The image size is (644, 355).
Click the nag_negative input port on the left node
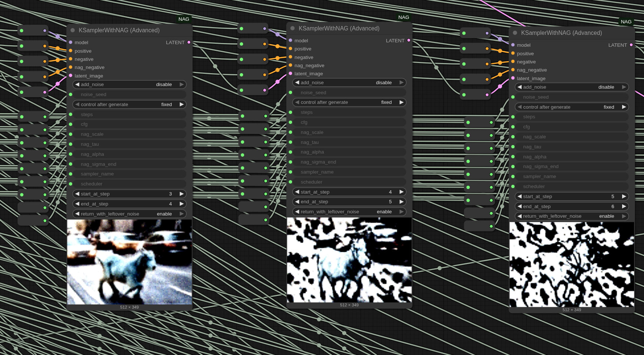[x=70, y=67]
